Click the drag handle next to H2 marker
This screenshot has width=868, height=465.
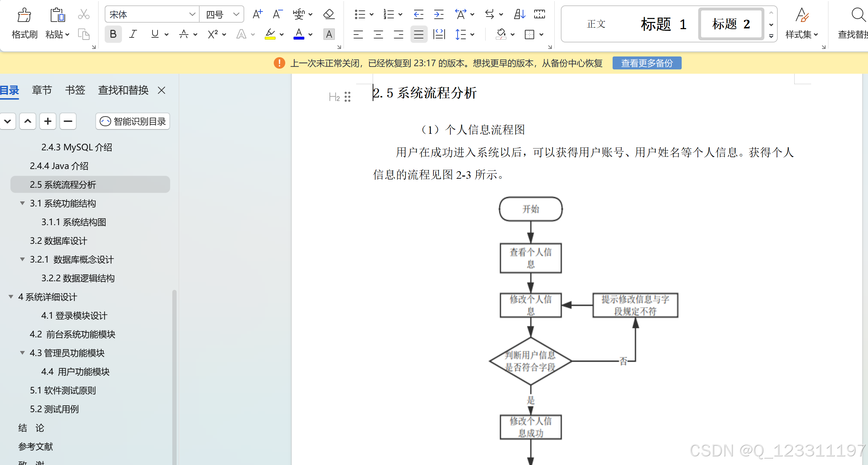click(x=347, y=97)
